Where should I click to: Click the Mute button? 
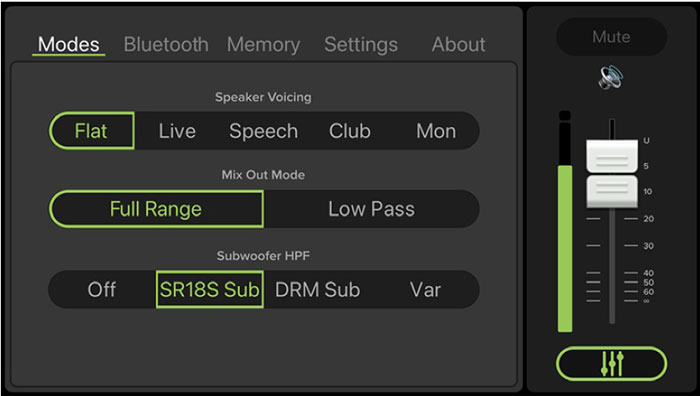pos(611,37)
